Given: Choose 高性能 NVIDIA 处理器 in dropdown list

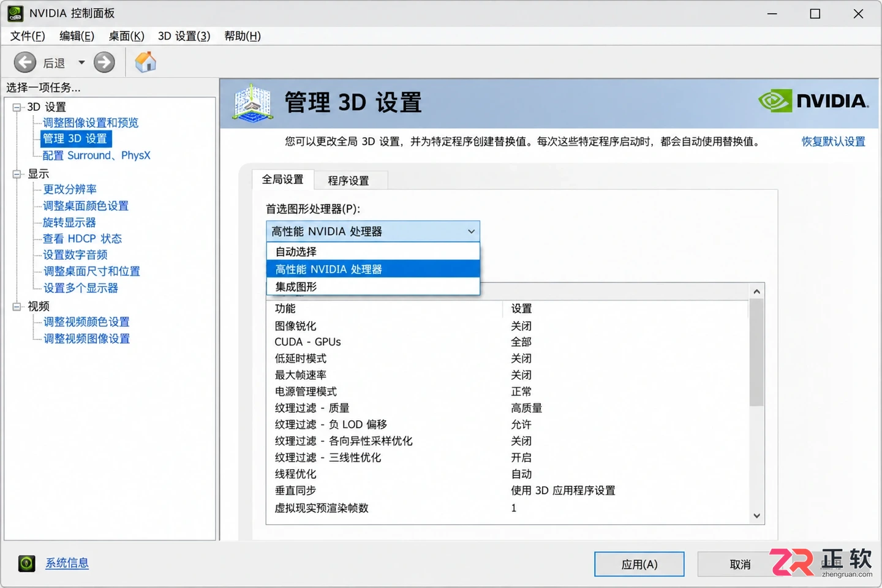Looking at the screenshot, I should pyautogui.click(x=373, y=269).
